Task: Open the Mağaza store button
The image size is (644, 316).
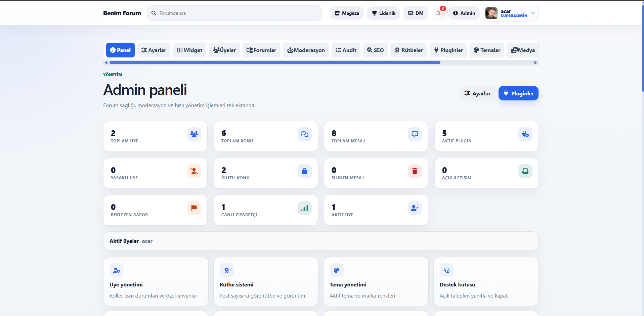Action: pos(347,13)
